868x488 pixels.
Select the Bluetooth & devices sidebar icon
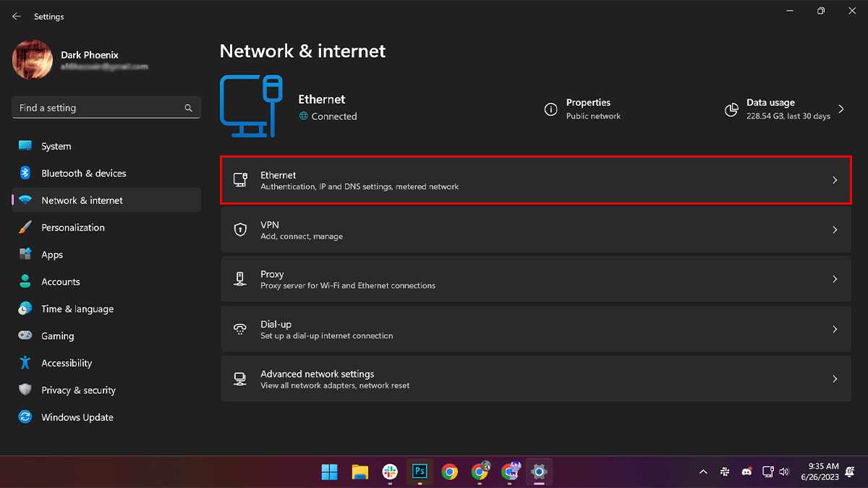point(24,173)
